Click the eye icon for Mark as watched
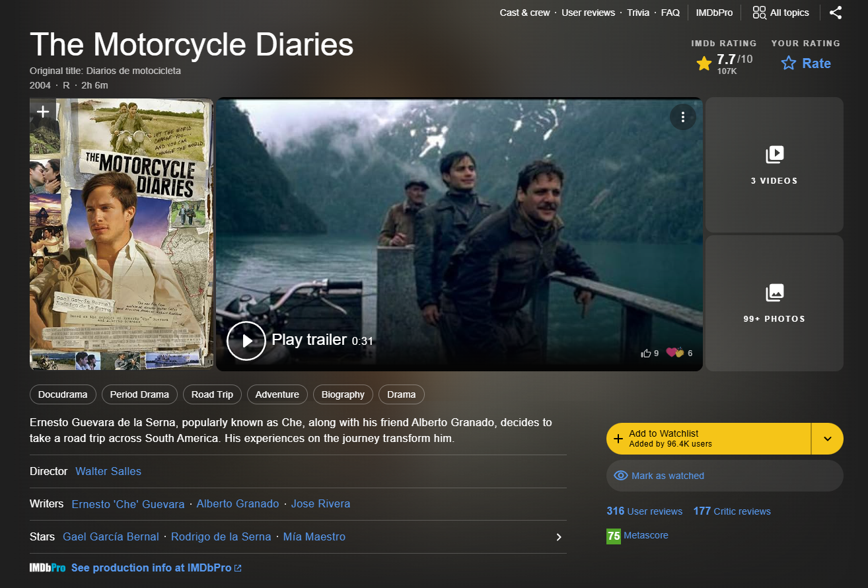Image resolution: width=868 pixels, height=588 pixels. pyautogui.click(x=621, y=476)
